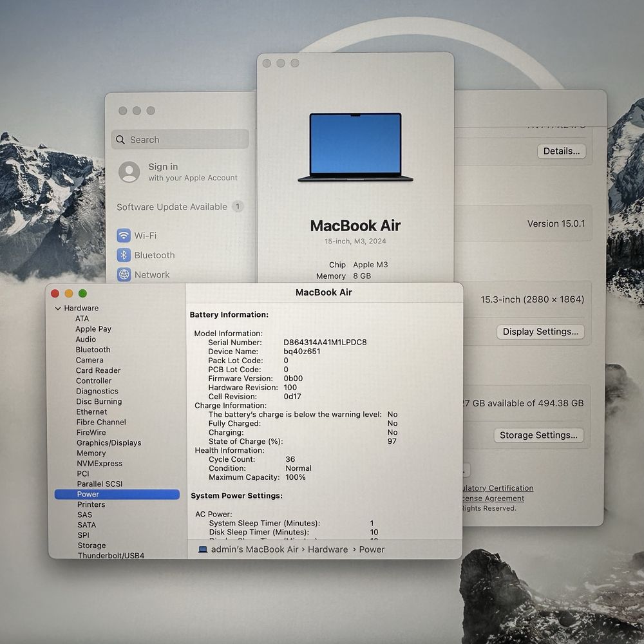The height and width of the screenshot is (644, 644).
Task: Click Hardware in the path bar
Action: tap(328, 549)
